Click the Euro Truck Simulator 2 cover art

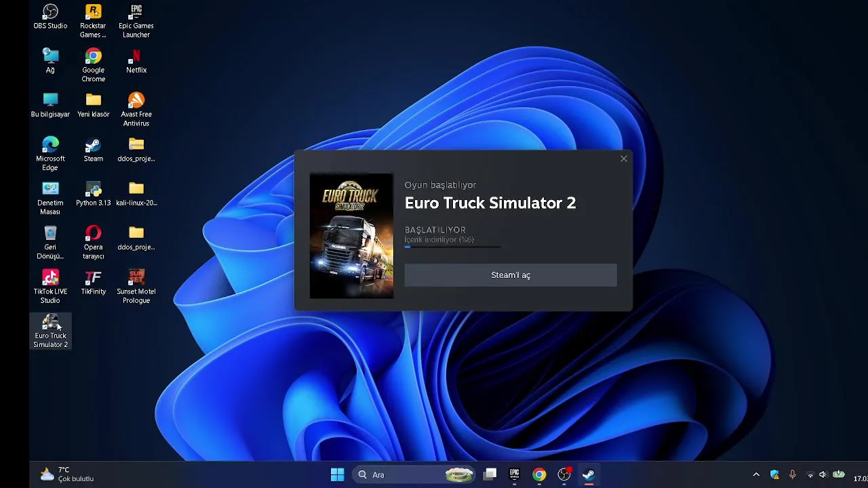tap(351, 236)
